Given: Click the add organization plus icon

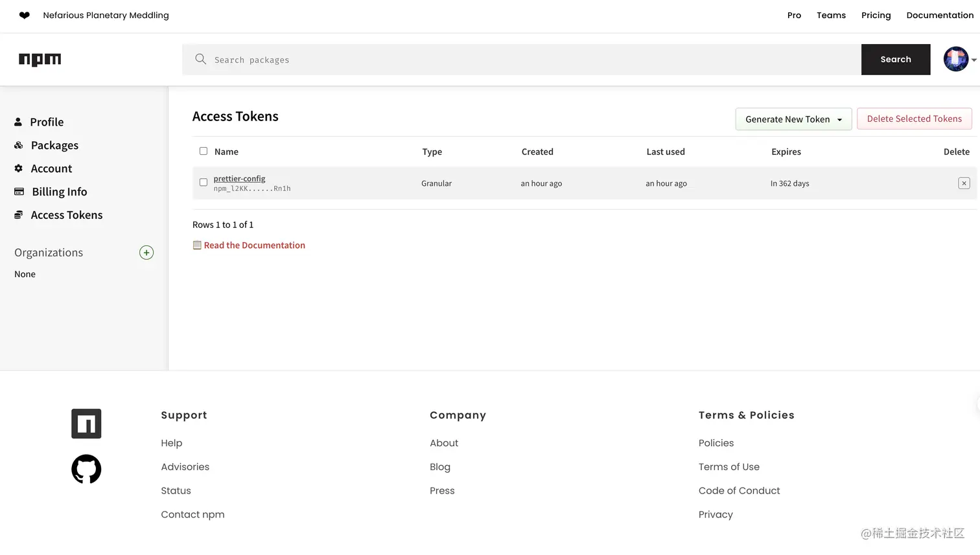Looking at the screenshot, I should click(146, 253).
